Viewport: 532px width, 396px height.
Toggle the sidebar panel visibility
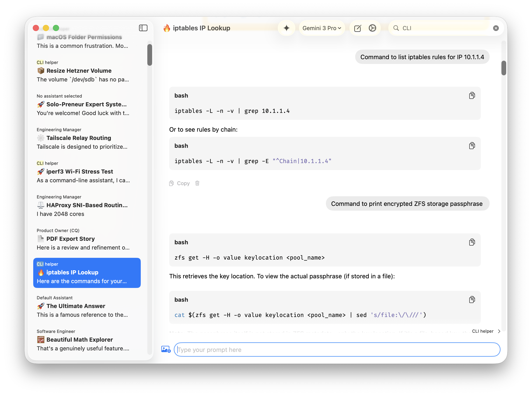pyautogui.click(x=143, y=28)
